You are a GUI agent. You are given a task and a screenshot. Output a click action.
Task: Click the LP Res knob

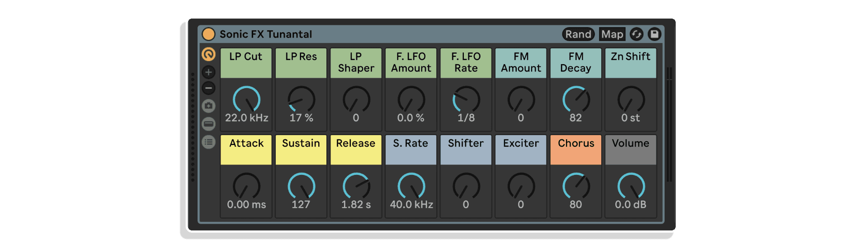pyautogui.click(x=301, y=99)
